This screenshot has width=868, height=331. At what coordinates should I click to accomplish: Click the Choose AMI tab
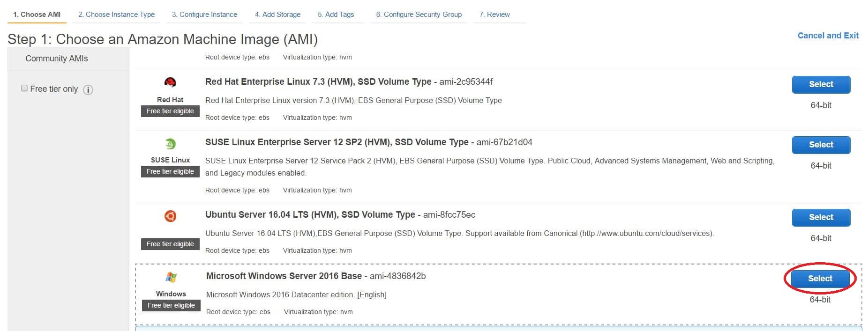pyautogui.click(x=37, y=15)
